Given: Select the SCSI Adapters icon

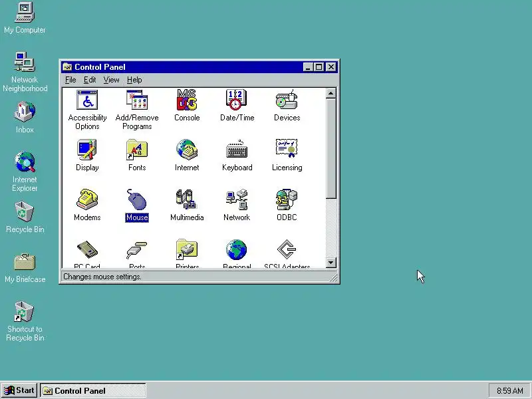Looking at the screenshot, I should pyautogui.click(x=287, y=249).
